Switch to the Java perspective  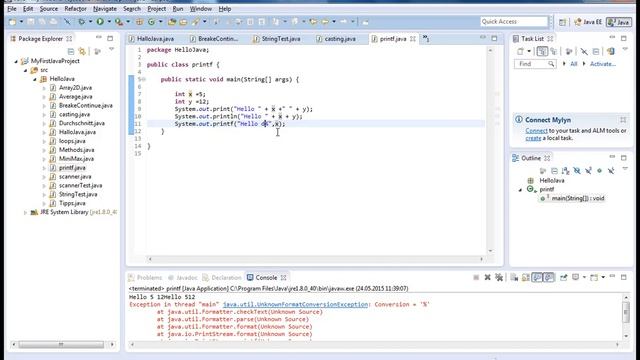click(x=618, y=22)
